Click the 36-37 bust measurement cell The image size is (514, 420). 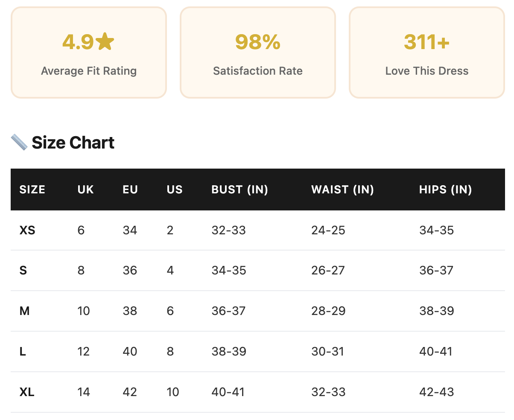pos(229,311)
